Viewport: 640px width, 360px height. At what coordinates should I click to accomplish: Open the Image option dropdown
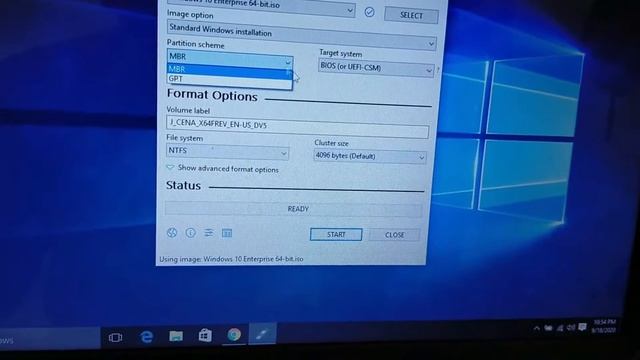pos(301,36)
